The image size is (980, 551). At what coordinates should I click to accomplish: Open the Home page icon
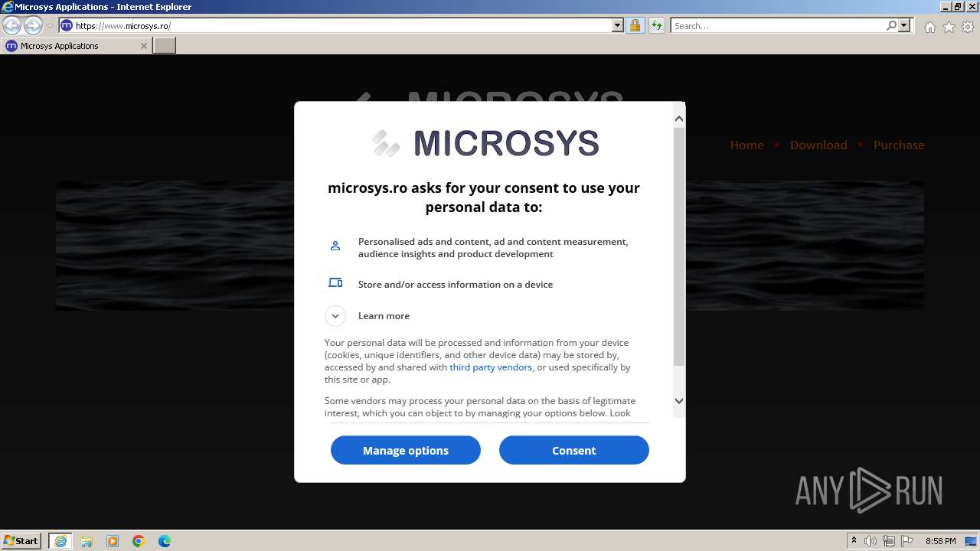pyautogui.click(x=929, y=27)
